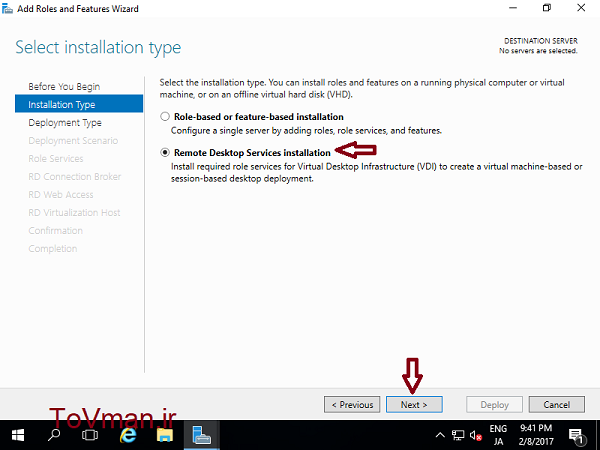Cancel the wizard
The height and width of the screenshot is (450, 600).
pyautogui.click(x=557, y=404)
